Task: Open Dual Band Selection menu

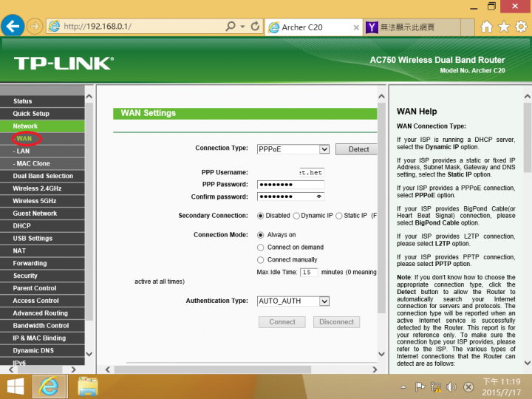Action: (x=42, y=176)
